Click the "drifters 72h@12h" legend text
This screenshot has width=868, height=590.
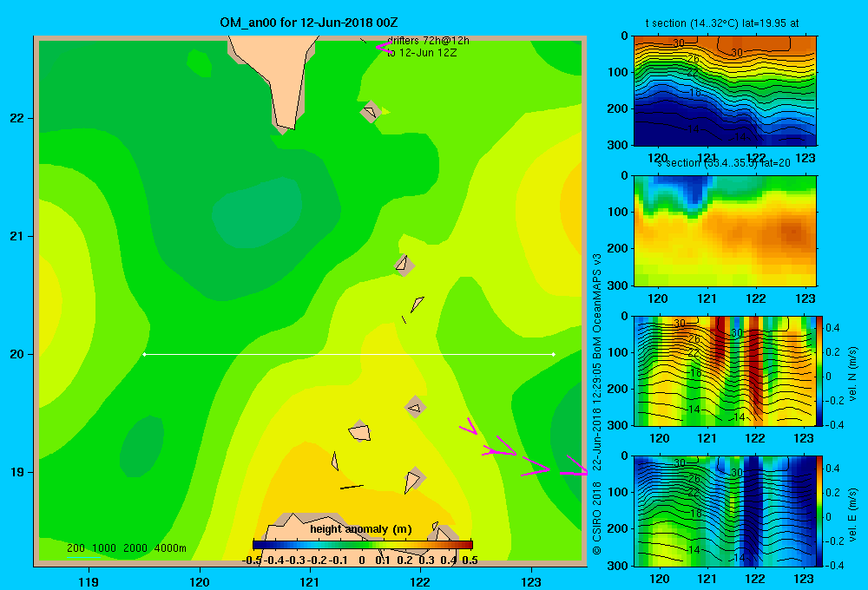[428, 41]
